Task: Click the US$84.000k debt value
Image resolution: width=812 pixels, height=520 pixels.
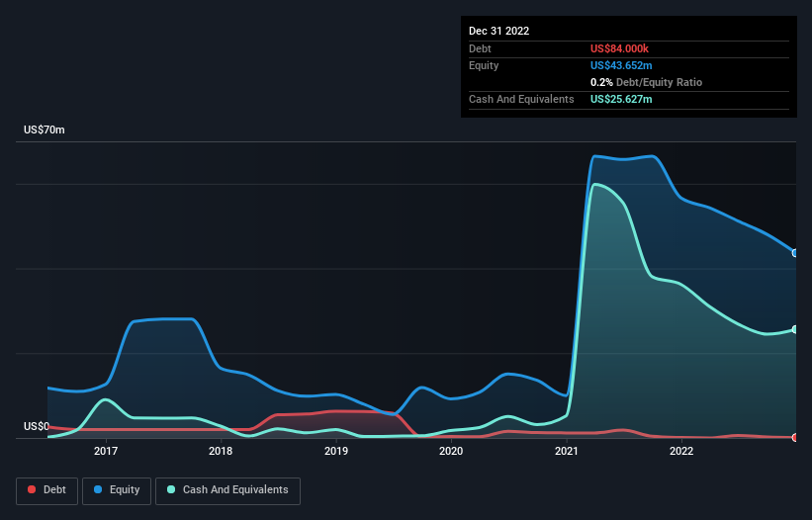Action: pyautogui.click(x=619, y=48)
